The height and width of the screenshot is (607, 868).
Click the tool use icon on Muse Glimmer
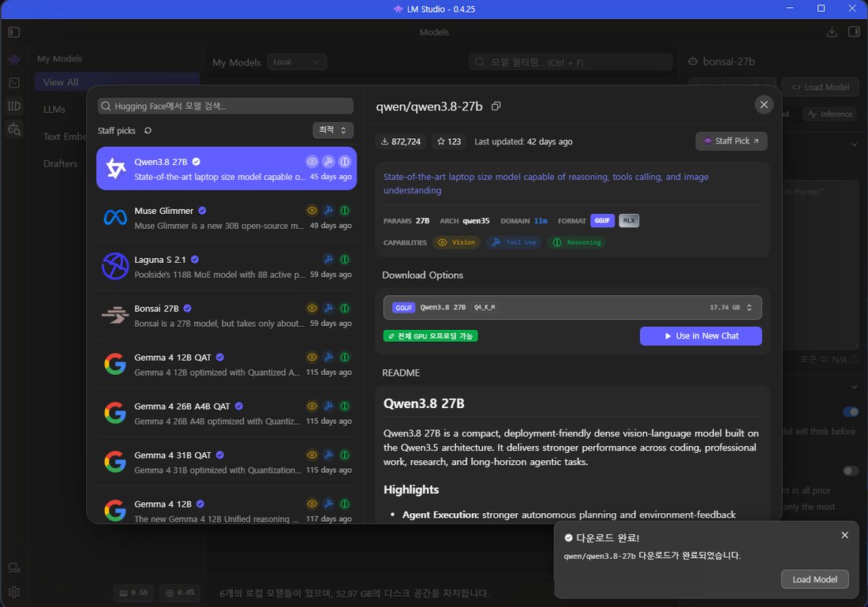(x=328, y=211)
